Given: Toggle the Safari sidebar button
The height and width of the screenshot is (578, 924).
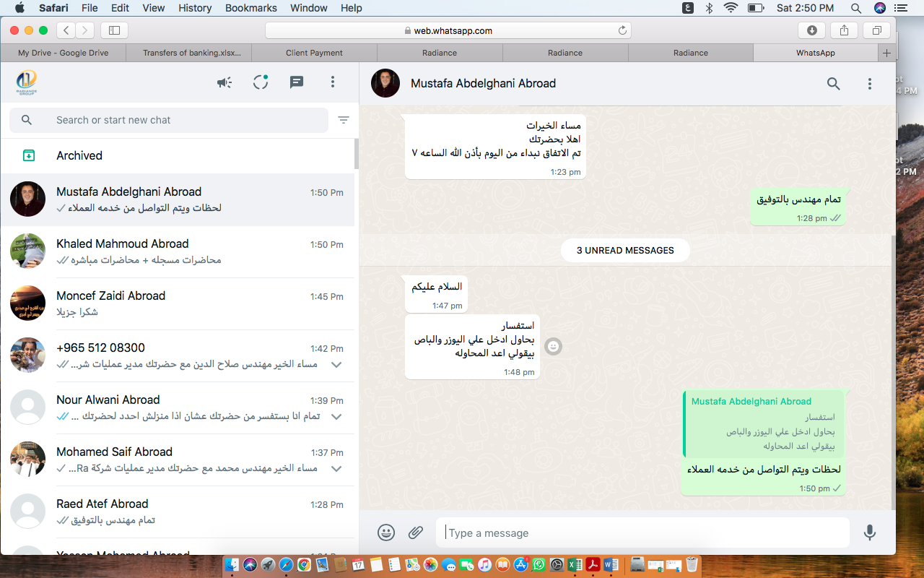Looking at the screenshot, I should click(x=114, y=30).
